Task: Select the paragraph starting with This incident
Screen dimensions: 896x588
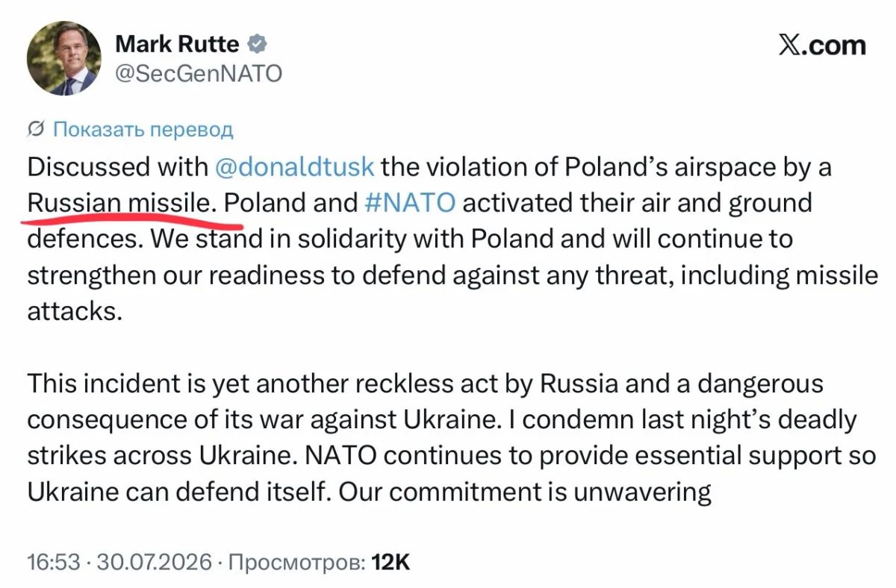Action: (452, 438)
